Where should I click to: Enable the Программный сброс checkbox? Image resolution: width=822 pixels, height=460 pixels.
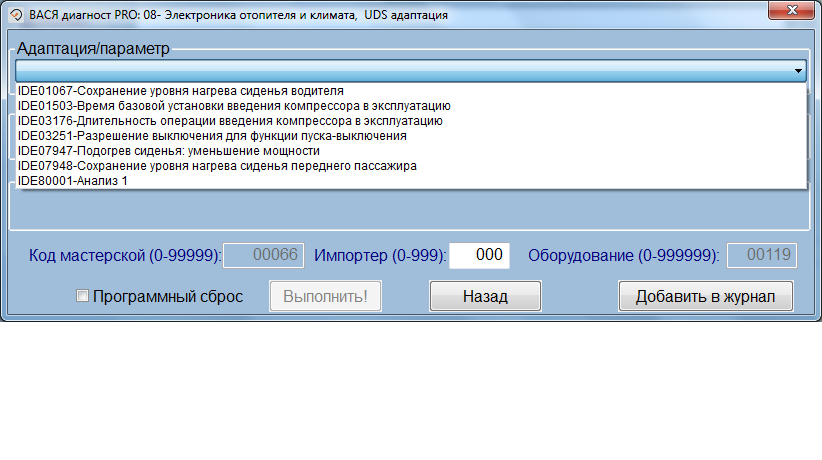coord(83,296)
